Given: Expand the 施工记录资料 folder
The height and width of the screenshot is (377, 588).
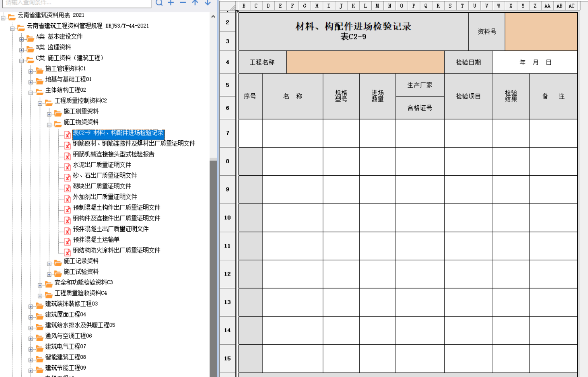Looking at the screenshot, I should pyautogui.click(x=49, y=264).
